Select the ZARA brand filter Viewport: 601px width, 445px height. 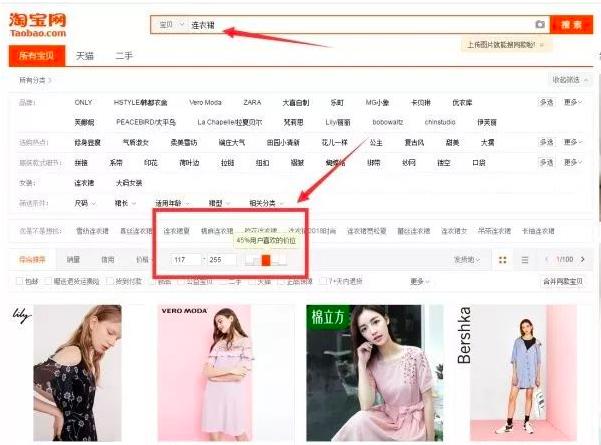(252, 102)
